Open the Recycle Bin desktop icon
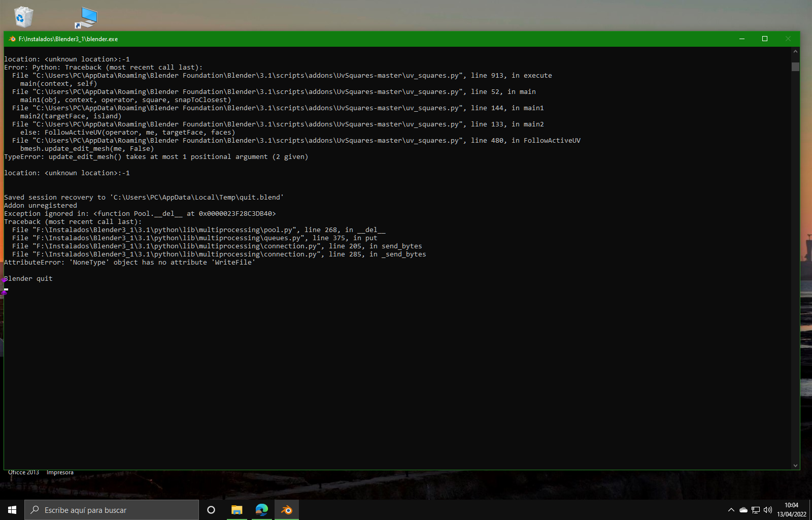812x520 pixels. (23, 17)
